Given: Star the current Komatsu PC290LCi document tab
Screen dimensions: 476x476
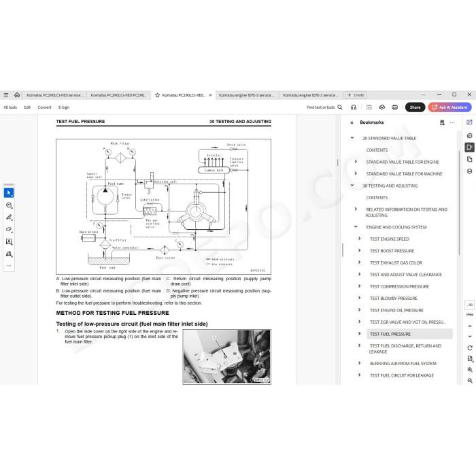Looking at the screenshot, I should pyautogui.click(x=157, y=95).
